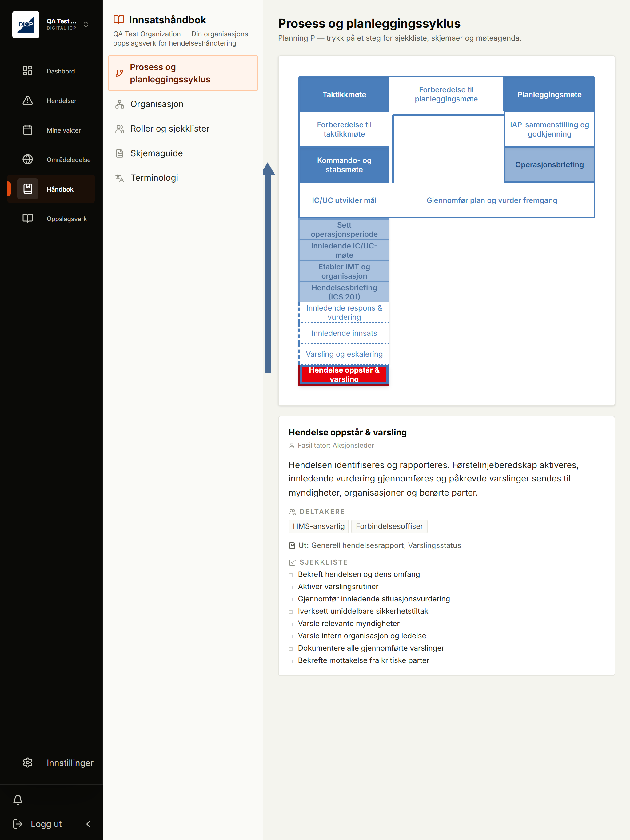Check Gjennomfør innledende situasjonsvurdering

pos(291,600)
